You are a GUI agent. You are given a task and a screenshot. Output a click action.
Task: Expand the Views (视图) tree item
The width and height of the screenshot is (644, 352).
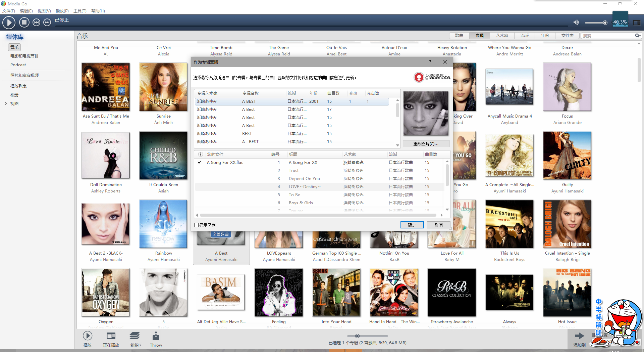pyautogui.click(x=6, y=103)
